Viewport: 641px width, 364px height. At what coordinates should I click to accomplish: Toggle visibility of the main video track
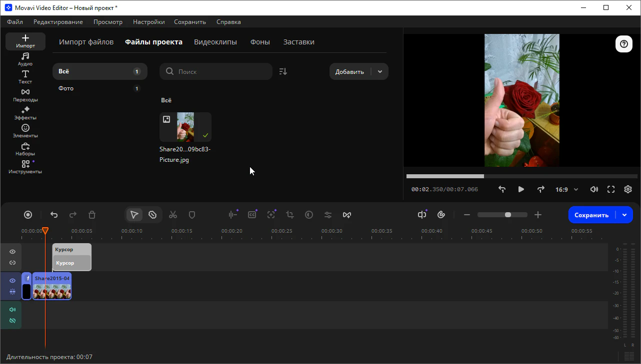(12, 281)
